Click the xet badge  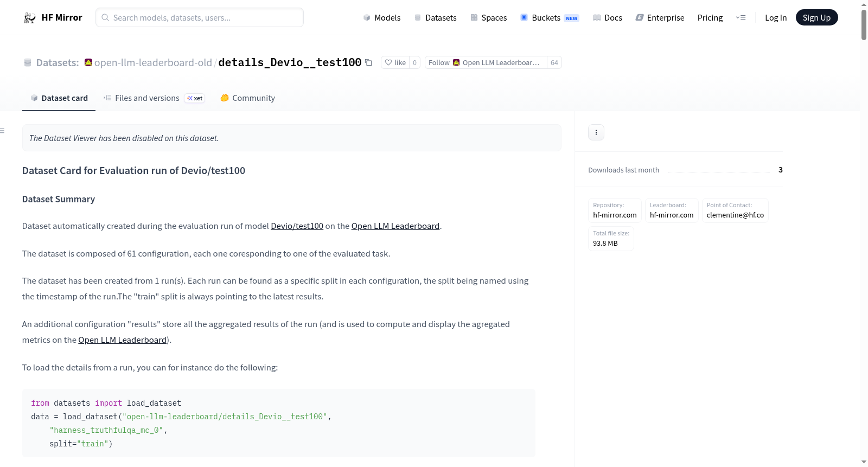tap(195, 98)
